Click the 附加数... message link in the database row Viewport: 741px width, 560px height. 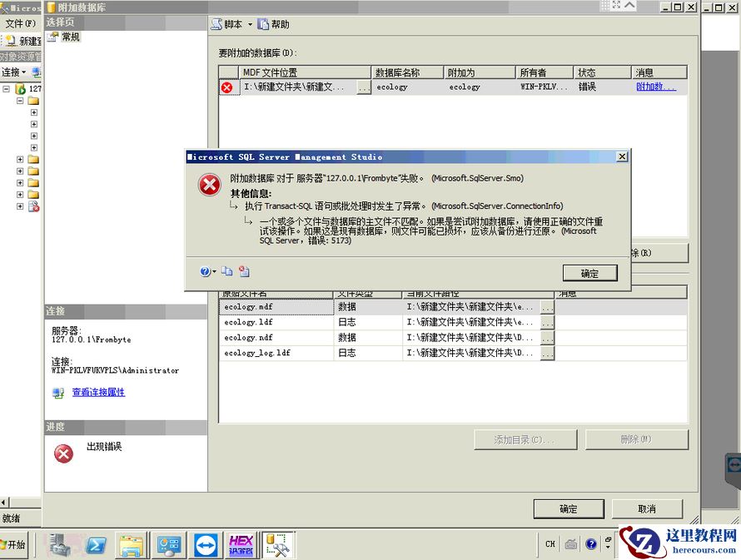(x=656, y=87)
